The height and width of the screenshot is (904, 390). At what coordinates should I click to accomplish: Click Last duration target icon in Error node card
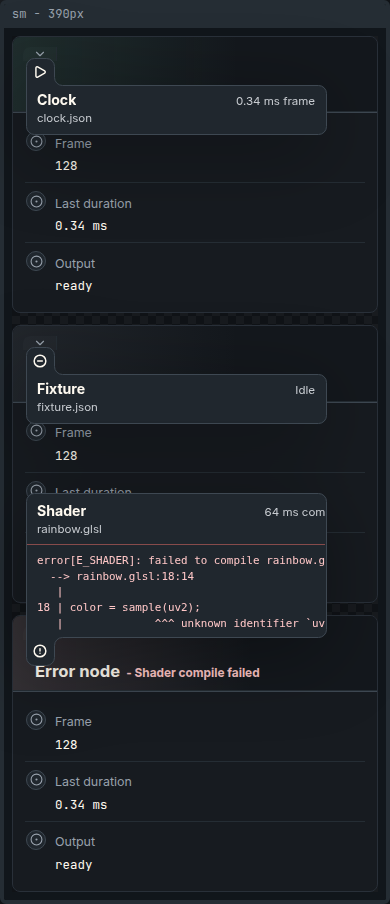36,779
